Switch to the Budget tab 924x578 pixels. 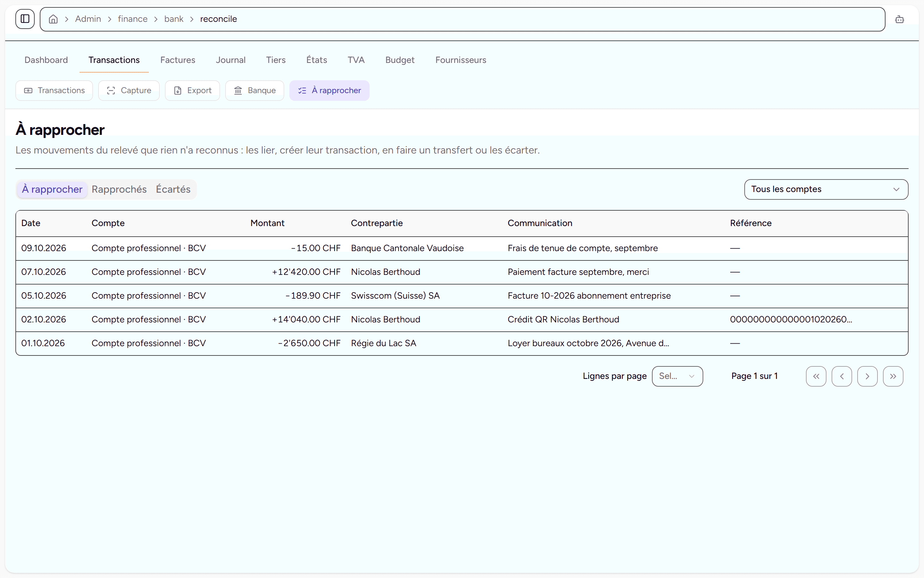pyautogui.click(x=400, y=60)
